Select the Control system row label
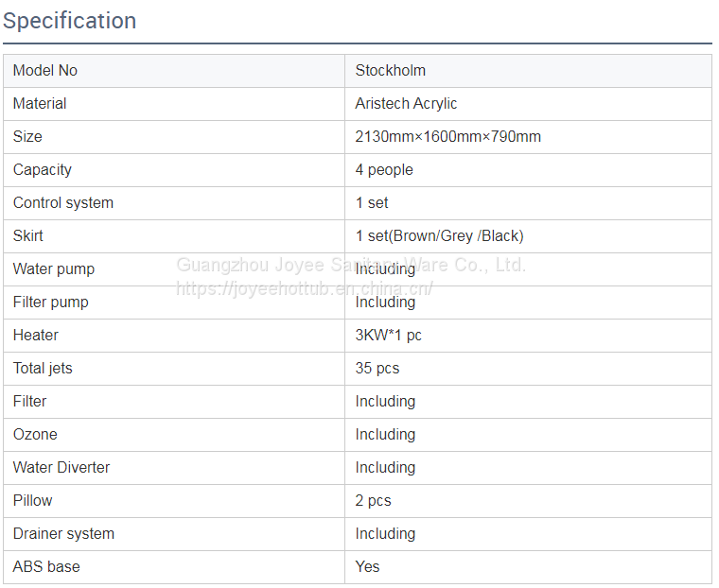Image resolution: width=719 pixels, height=588 pixels. [x=63, y=203]
